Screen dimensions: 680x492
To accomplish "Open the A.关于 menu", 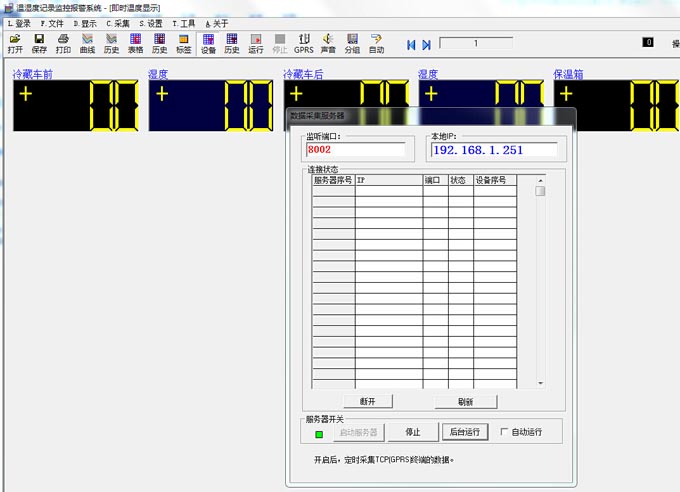I will [217, 23].
